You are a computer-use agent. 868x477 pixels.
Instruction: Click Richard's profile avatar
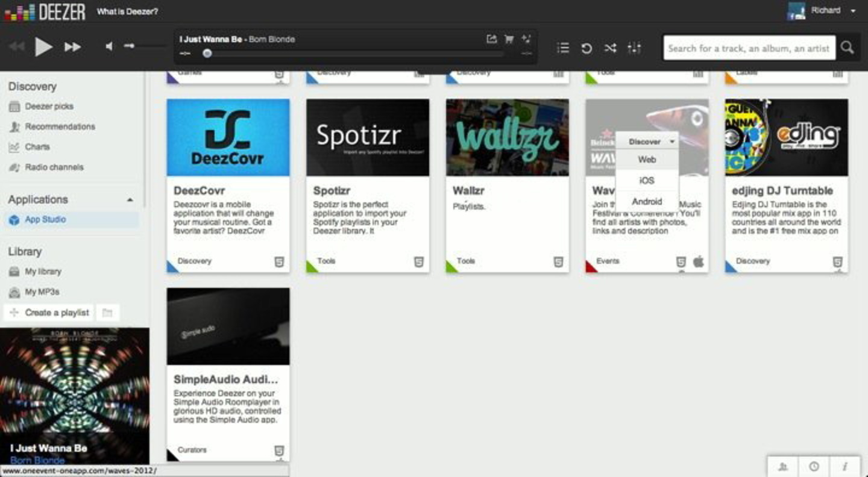(x=797, y=11)
